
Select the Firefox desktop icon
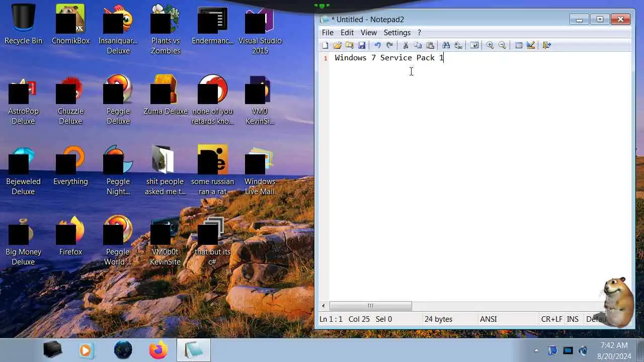[x=70, y=236]
